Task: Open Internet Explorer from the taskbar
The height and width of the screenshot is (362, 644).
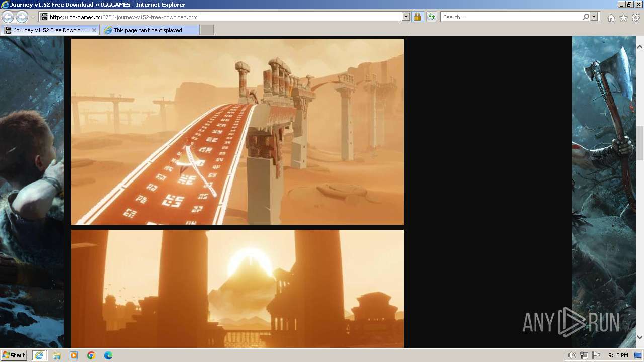Action: coord(39,355)
